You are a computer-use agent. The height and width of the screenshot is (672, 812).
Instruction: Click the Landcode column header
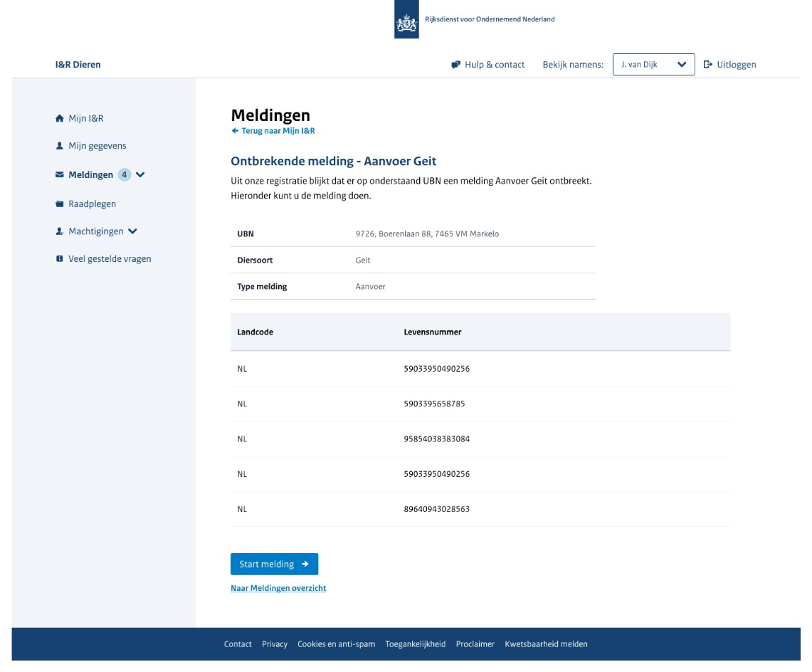[x=255, y=332]
